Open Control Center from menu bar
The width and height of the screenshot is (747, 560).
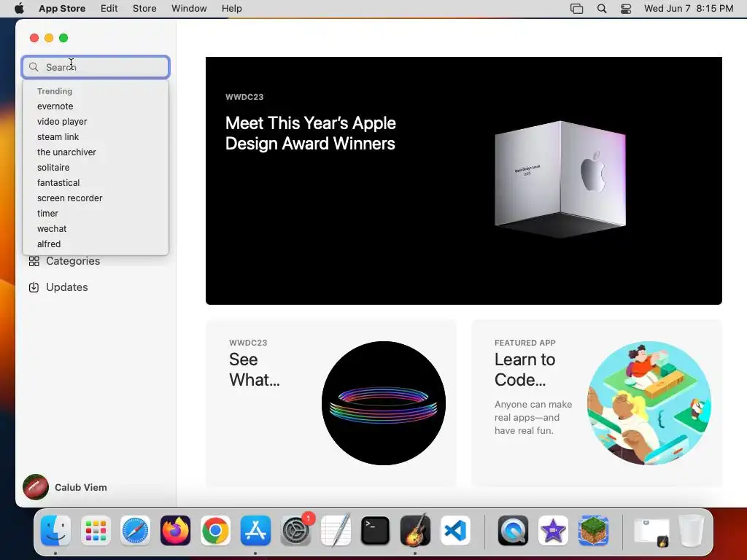pyautogui.click(x=626, y=9)
